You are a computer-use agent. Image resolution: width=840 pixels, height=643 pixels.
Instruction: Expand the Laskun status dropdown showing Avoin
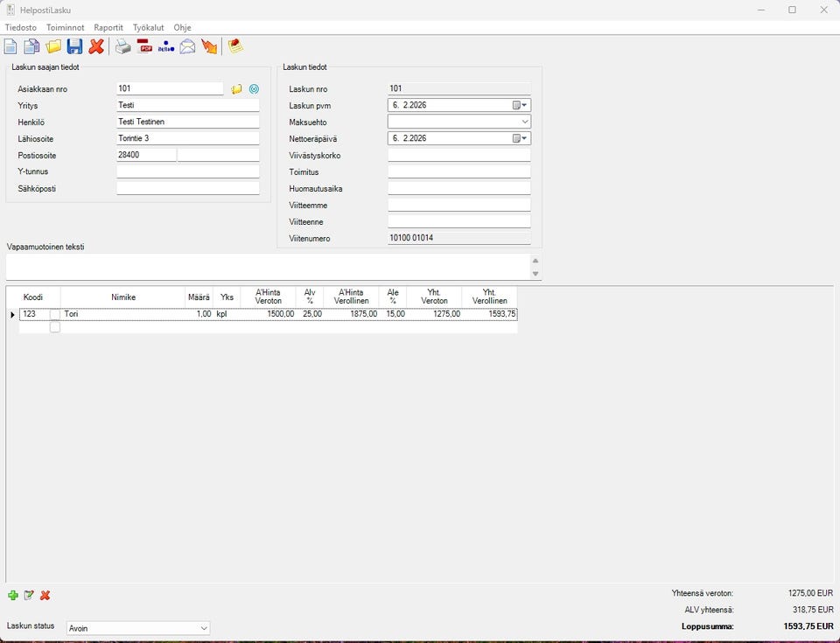tap(204, 628)
